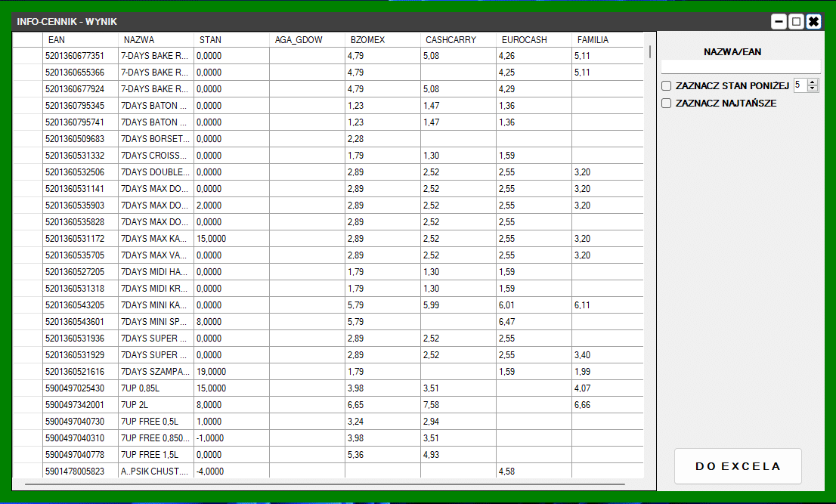Click EAN cell 5201360655366
This screenshot has width=836, height=504.
80,73
